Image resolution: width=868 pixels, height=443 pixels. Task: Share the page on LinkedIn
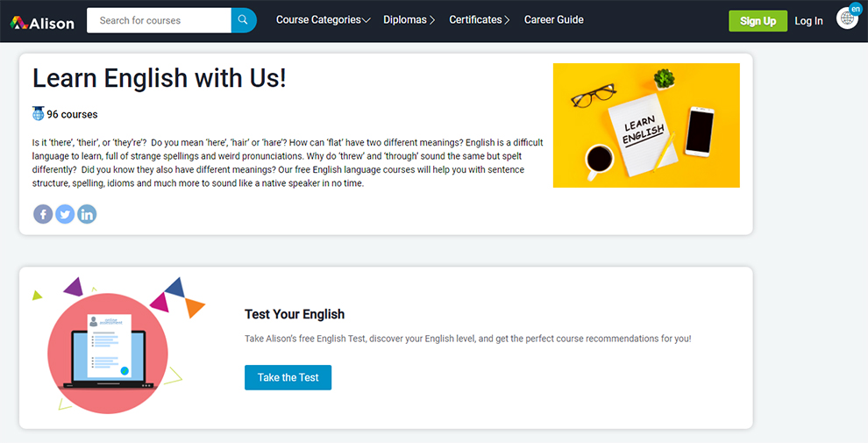tap(87, 214)
